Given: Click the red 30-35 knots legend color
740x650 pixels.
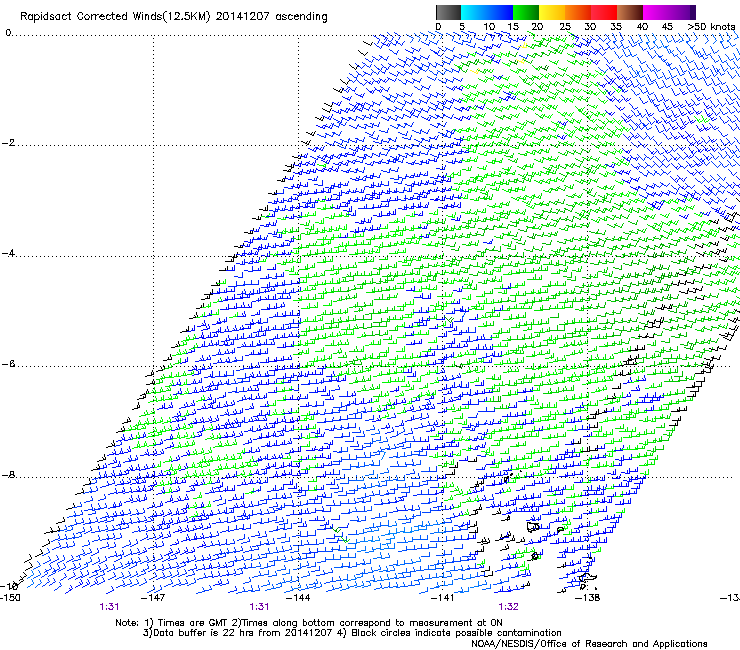Looking at the screenshot, I should click(x=604, y=12).
